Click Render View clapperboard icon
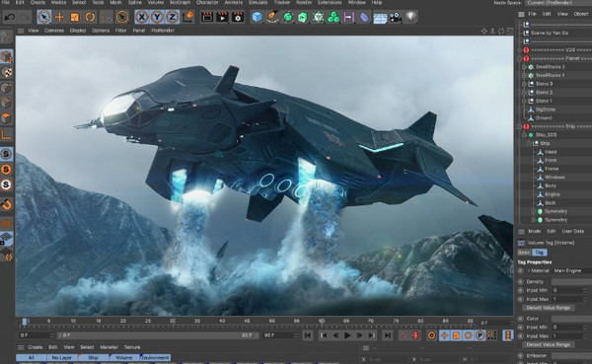This screenshot has width=592, height=364. pyautogui.click(x=207, y=17)
